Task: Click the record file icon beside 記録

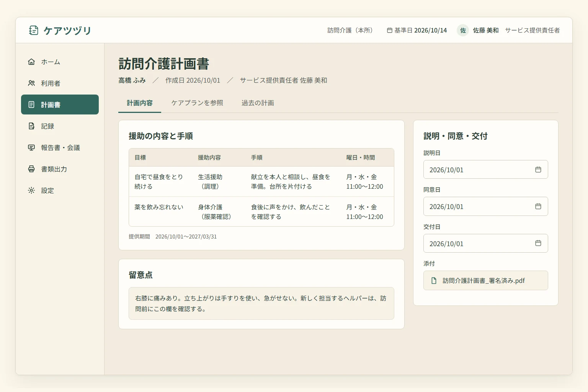Action: click(31, 126)
